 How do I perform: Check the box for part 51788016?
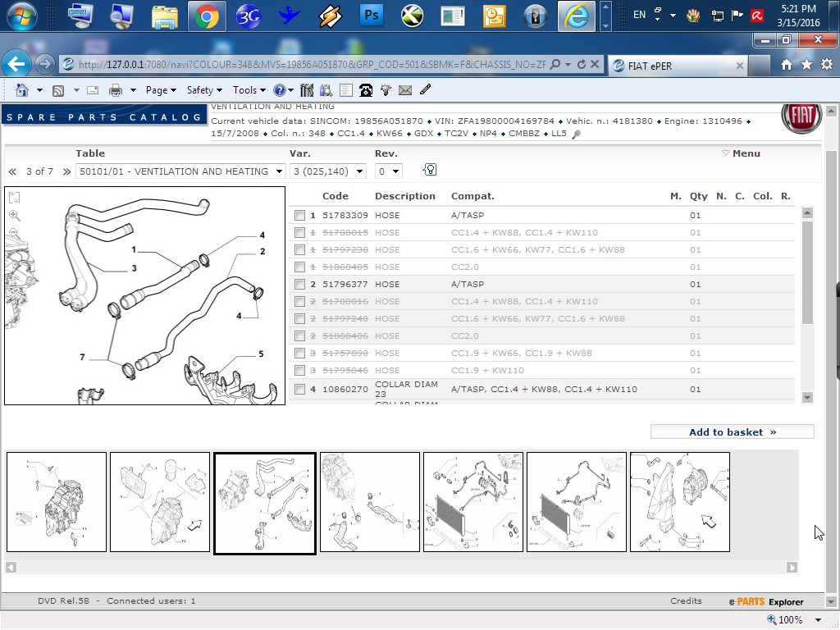pos(299,302)
